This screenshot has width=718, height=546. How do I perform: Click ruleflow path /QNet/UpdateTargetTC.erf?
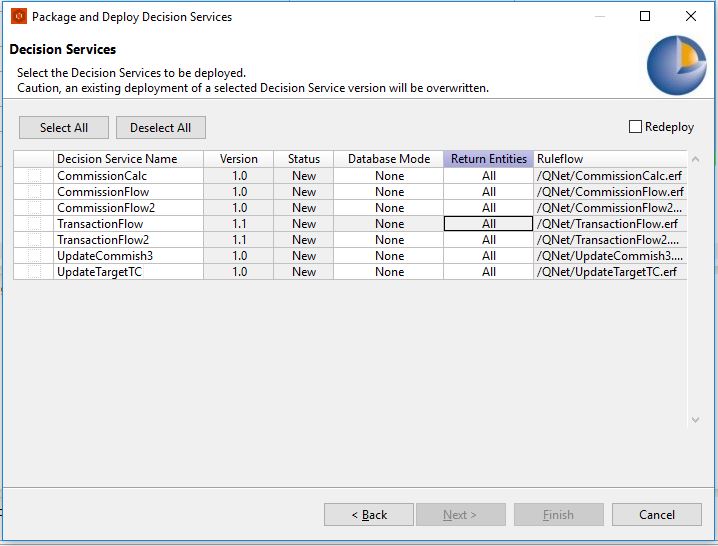(x=607, y=272)
